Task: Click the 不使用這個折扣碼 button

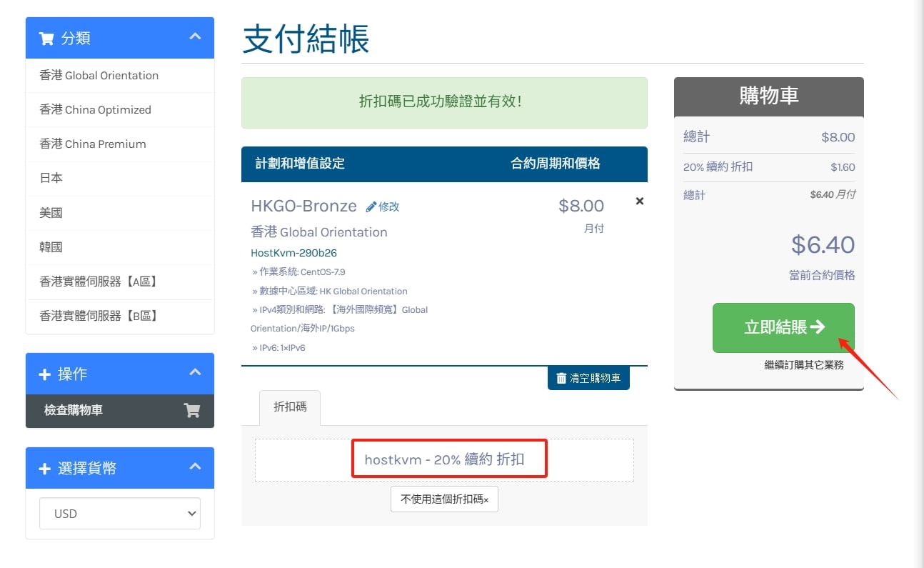Action: point(444,499)
